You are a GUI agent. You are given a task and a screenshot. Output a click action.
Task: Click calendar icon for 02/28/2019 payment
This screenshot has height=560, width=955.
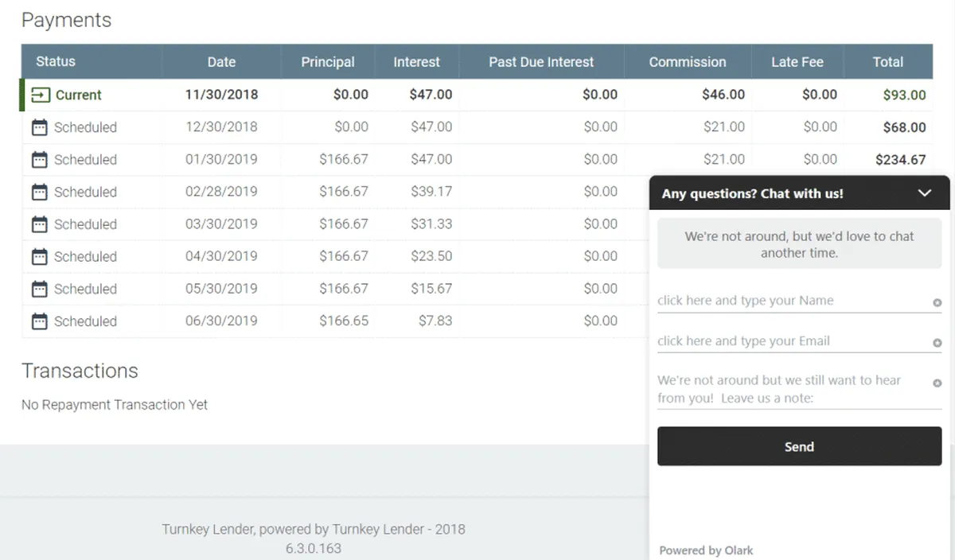pos(39,192)
